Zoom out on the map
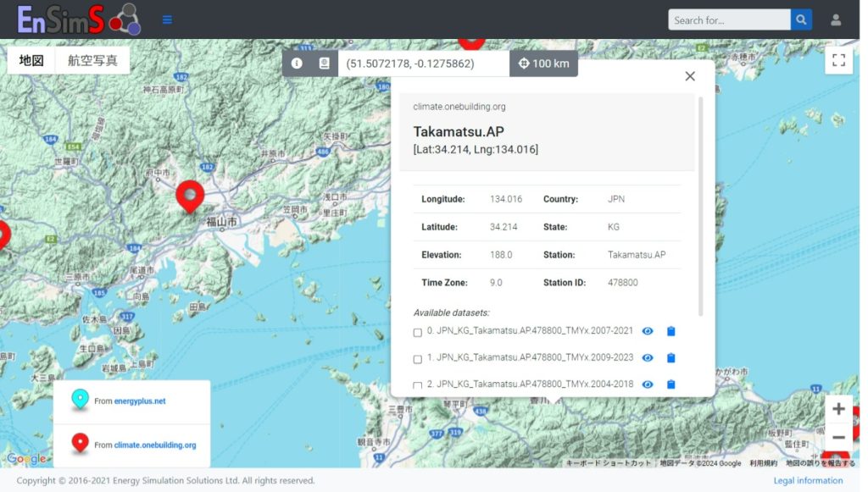Screen dimensions: 868x492 coord(838,437)
